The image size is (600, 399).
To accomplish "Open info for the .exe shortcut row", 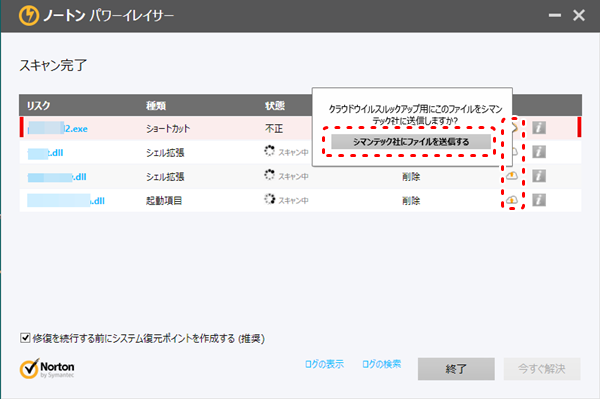I will [539, 127].
